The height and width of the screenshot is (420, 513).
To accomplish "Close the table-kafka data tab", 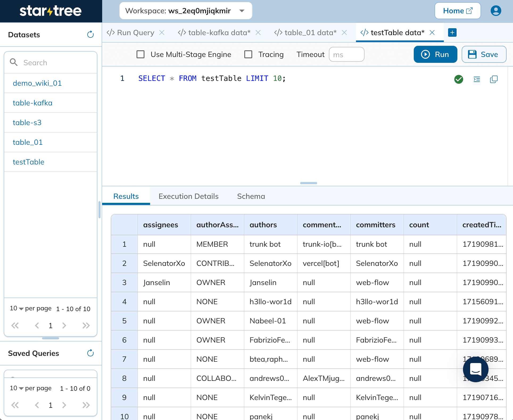I will point(258,32).
